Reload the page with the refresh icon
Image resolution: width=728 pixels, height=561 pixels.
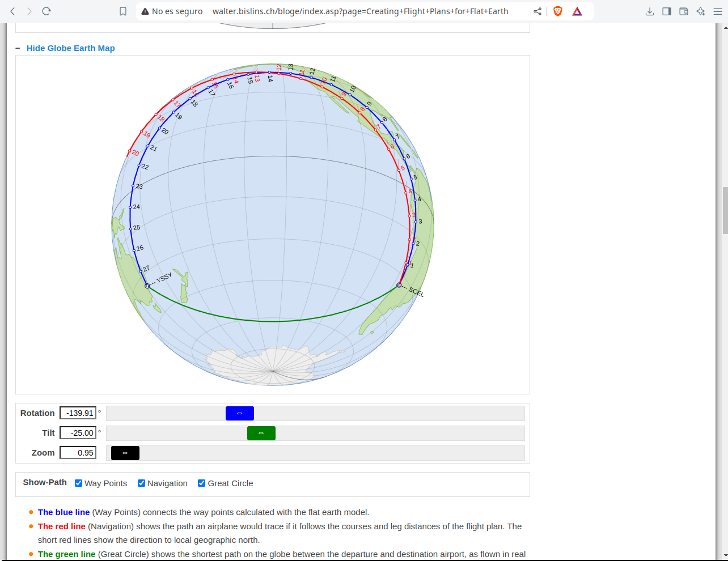[x=46, y=11]
